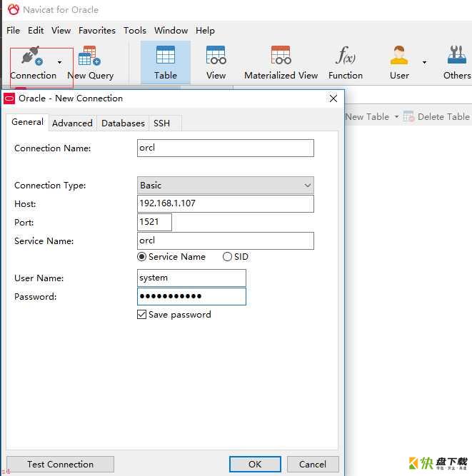The height and width of the screenshot is (476, 472).
Task: Click the Service Name text field
Action: click(226, 240)
